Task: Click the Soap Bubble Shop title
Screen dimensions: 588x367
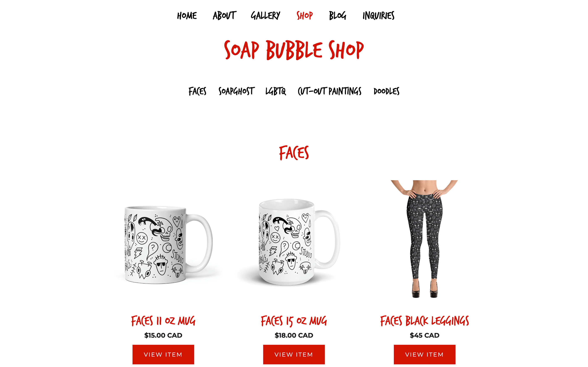Action: [294, 50]
